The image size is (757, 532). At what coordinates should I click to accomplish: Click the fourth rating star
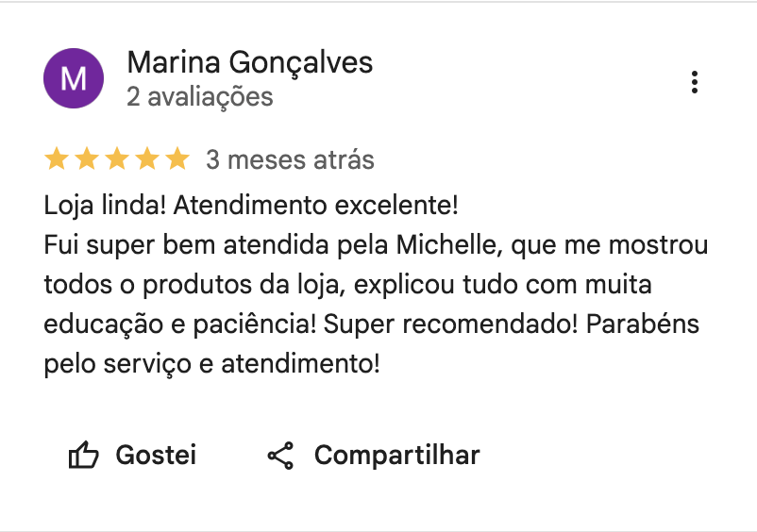(x=147, y=159)
